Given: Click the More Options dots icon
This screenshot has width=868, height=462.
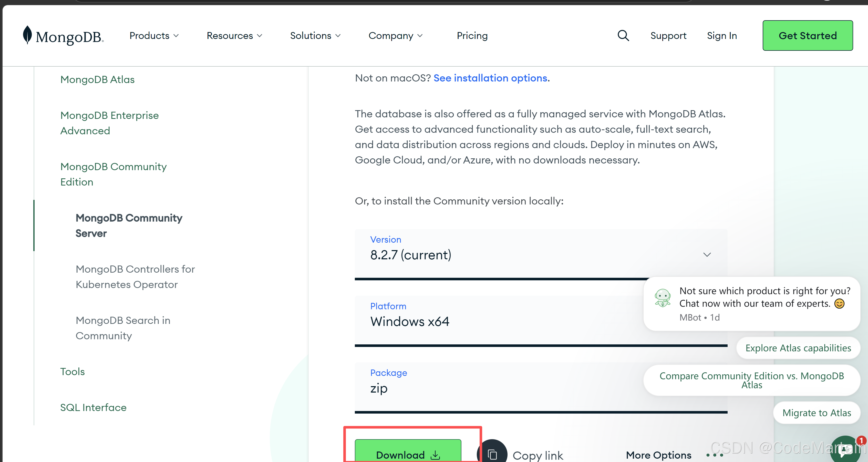Looking at the screenshot, I should [x=715, y=455].
